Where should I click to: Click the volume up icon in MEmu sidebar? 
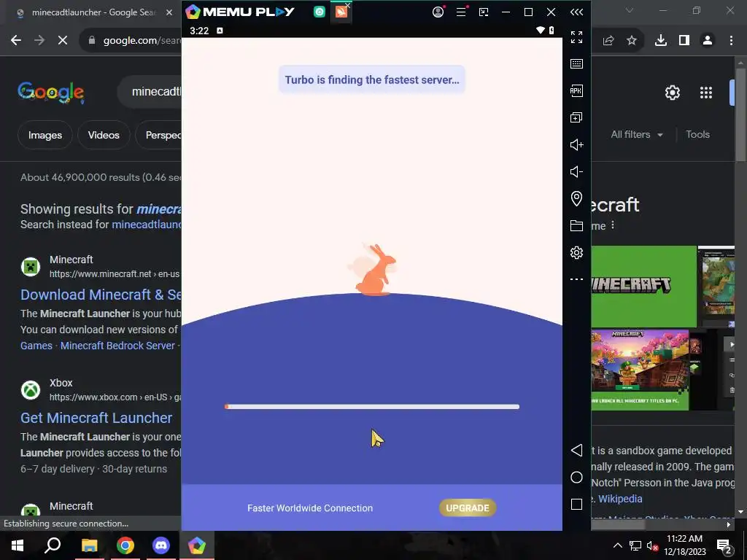click(x=576, y=145)
